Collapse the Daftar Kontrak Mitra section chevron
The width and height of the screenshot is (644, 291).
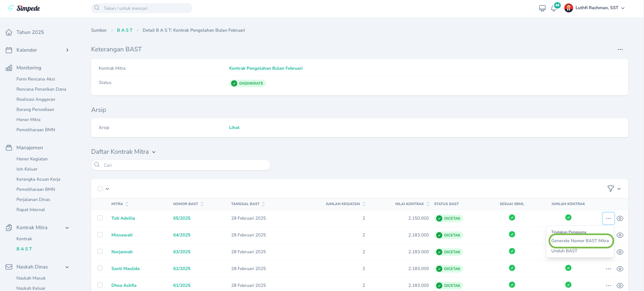[154, 152]
